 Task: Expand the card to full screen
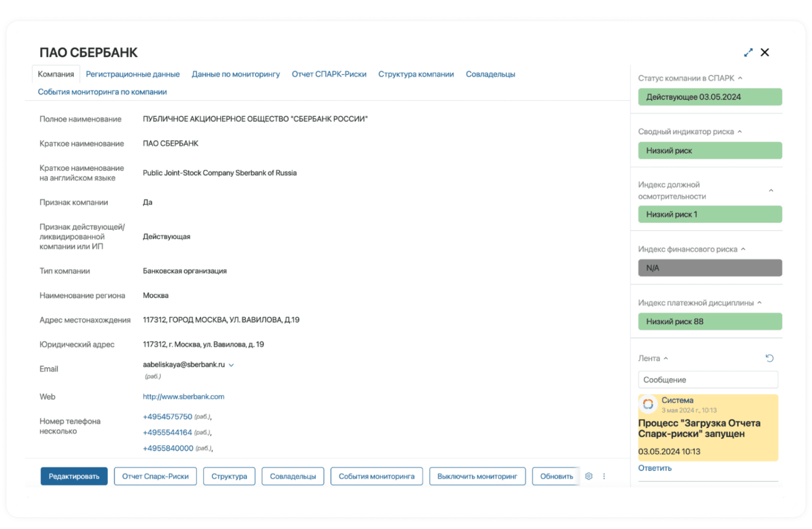[x=748, y=53]
